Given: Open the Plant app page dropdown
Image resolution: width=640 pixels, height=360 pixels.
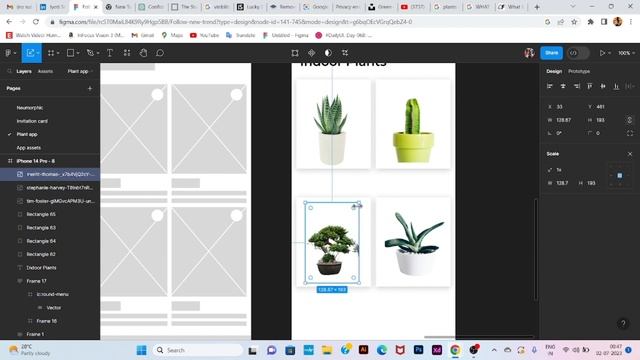Looking at the screenshot, I should point(80,71).
